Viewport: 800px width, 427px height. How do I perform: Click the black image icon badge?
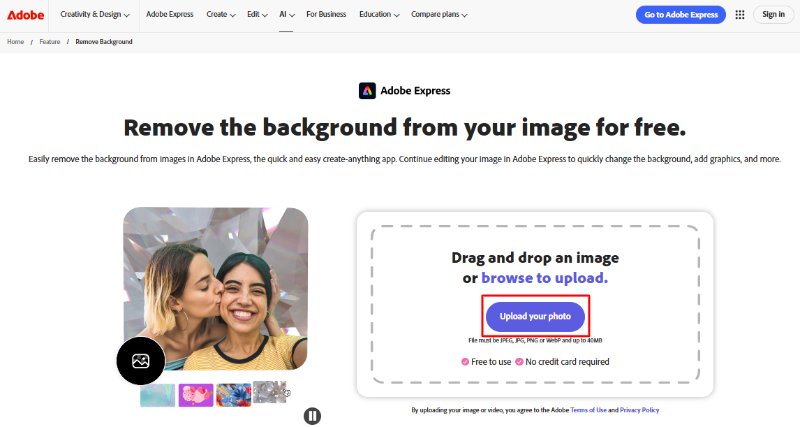141,361
